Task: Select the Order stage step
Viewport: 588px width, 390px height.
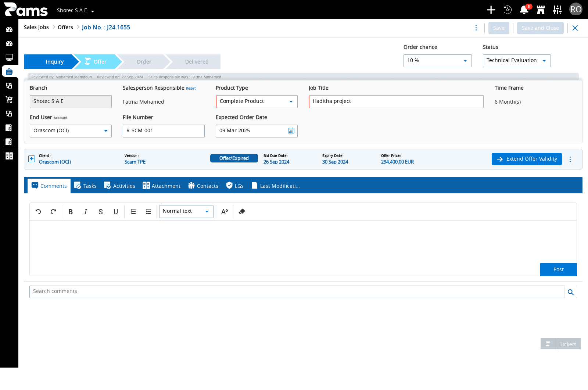Action: [144, 62]
